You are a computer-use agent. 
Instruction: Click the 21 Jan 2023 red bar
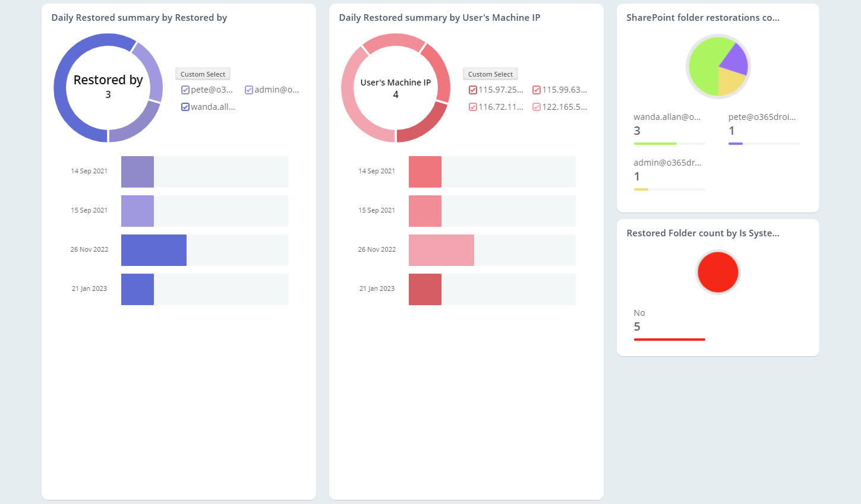pyautogui.click(x=425, y=289)
